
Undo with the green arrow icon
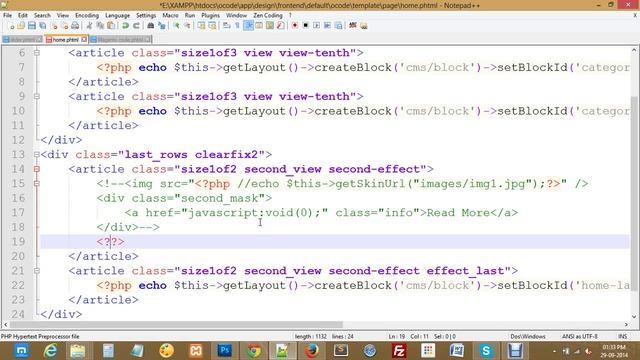(x=125, y=26)
